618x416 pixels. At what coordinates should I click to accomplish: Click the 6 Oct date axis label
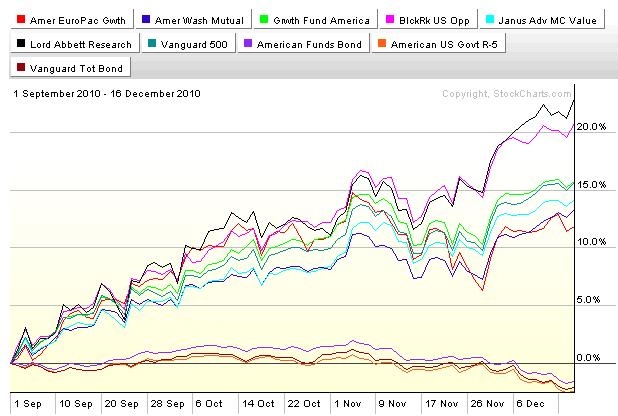coord(209,404)
